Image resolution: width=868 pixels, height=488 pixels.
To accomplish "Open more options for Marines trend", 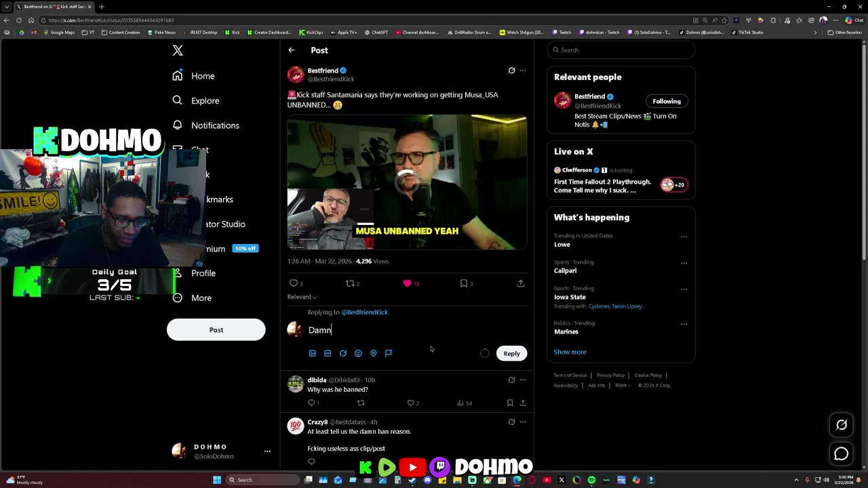I will [684, 324].
